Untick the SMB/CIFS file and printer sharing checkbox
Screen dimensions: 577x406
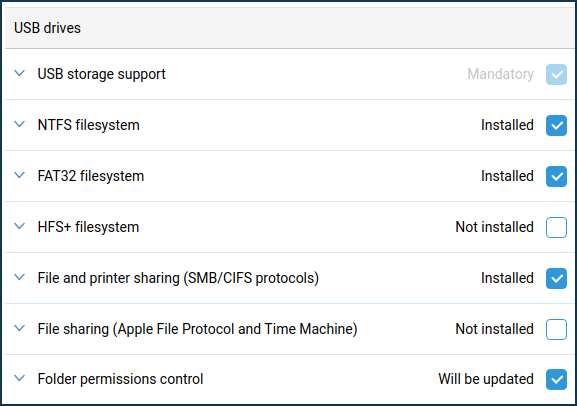tap(556, 278)
